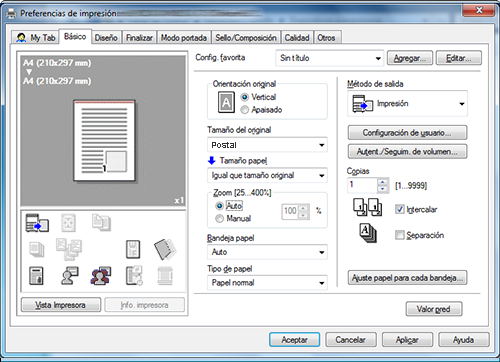The height and width of the screenshot is (362, 500).
Task: Click the single user authentication status icon
Action: (70, 276)
